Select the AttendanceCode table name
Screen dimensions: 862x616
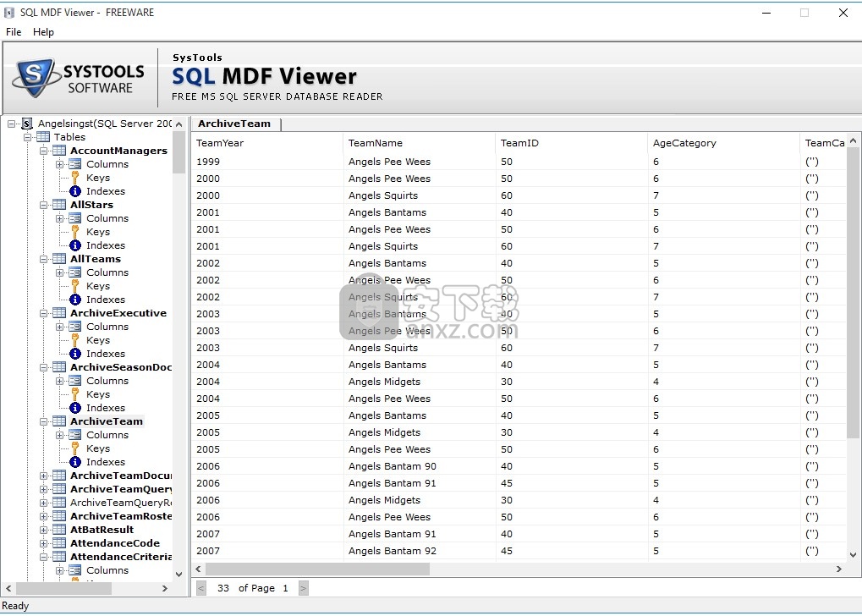pyautogui.click(x=115, y=543)
